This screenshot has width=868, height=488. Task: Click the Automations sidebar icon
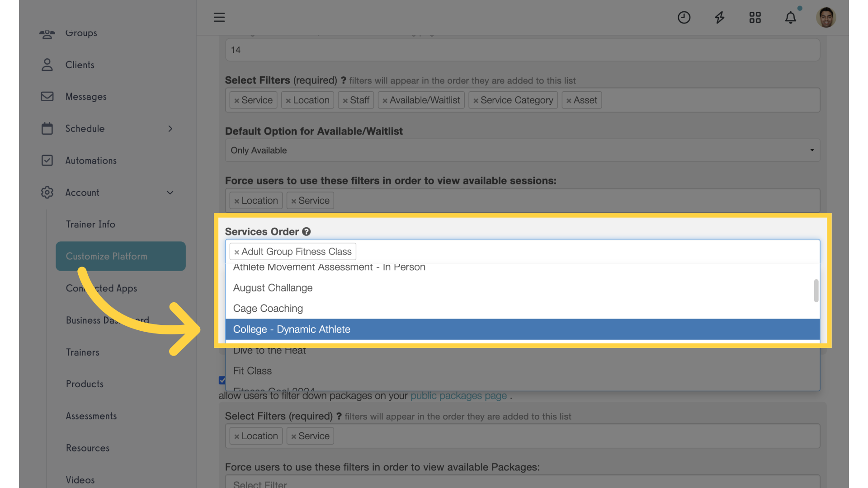(x=46, y=161)
